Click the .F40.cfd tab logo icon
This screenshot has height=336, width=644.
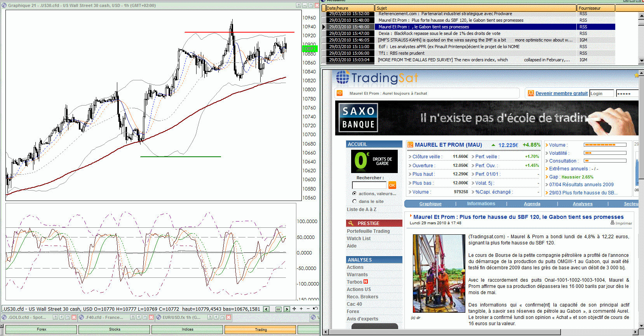point(82,317)
